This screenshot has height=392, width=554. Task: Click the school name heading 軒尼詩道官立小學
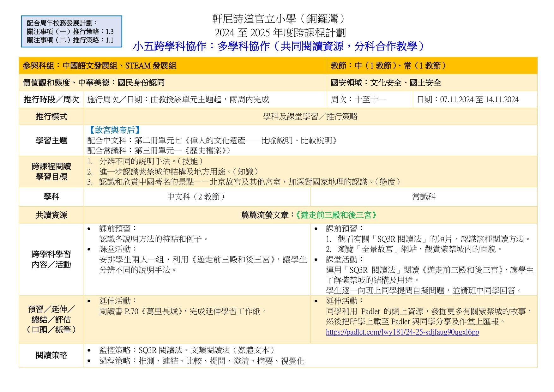[280, 19]
